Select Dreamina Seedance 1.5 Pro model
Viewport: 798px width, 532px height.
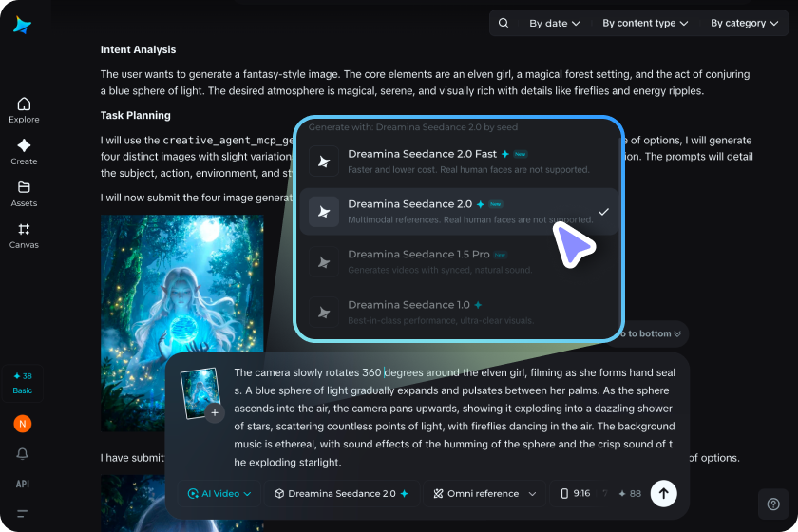[x=458, y=261]
